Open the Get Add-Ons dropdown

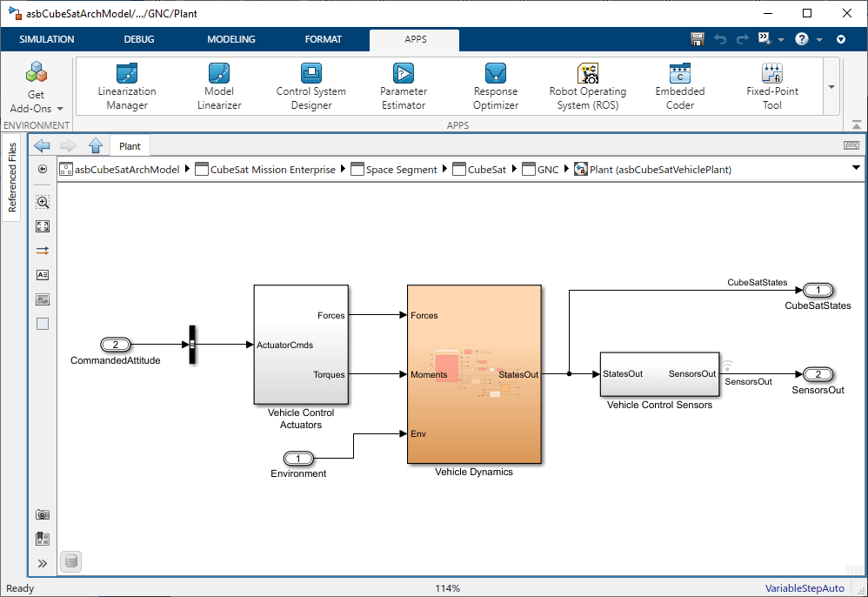(x=36, y=109)
